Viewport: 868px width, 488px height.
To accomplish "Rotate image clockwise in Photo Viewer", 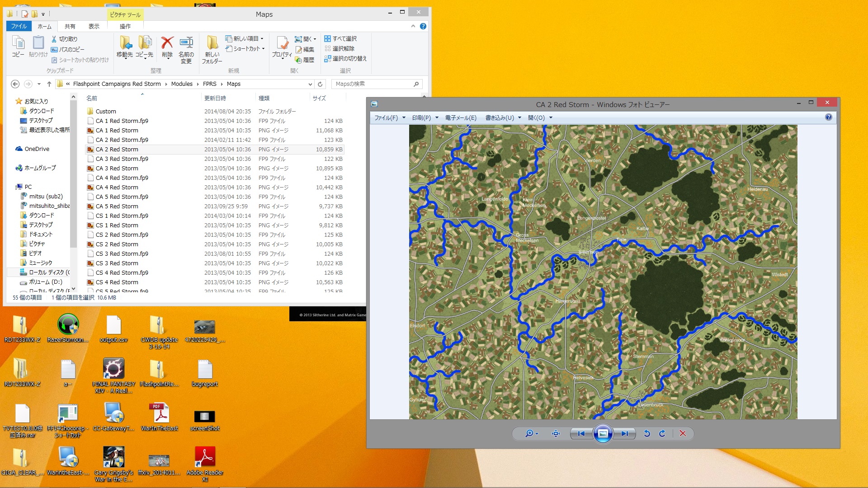I will coord(662,433).
